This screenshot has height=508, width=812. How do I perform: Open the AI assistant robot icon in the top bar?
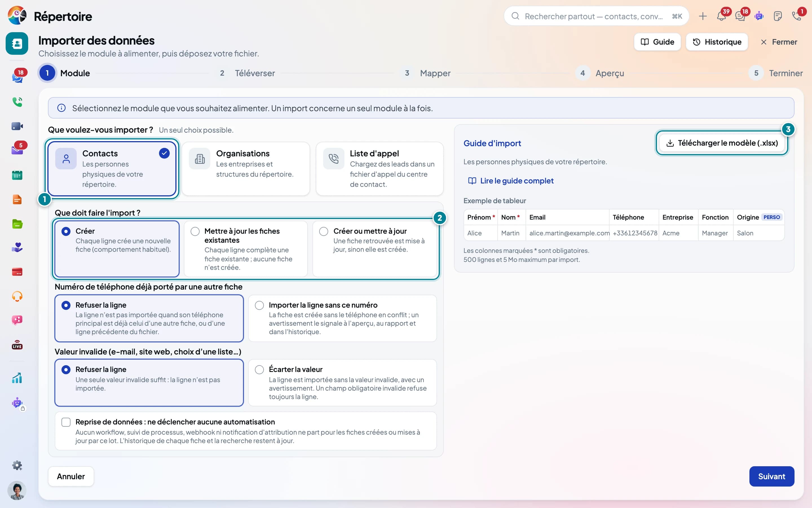759,16
